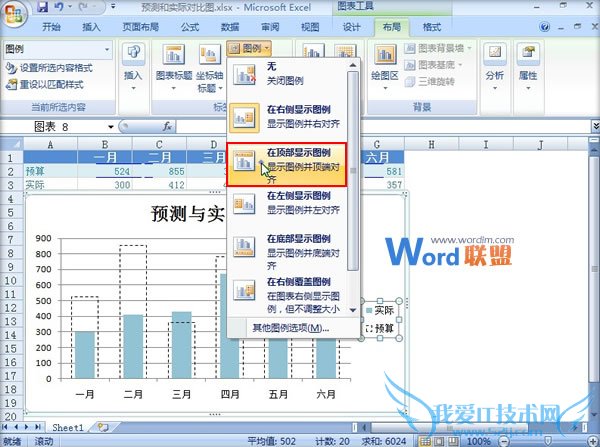Open the 格式 chart tools tab
The width and height of the screenshot is (600, 447).
coord(432,27)
